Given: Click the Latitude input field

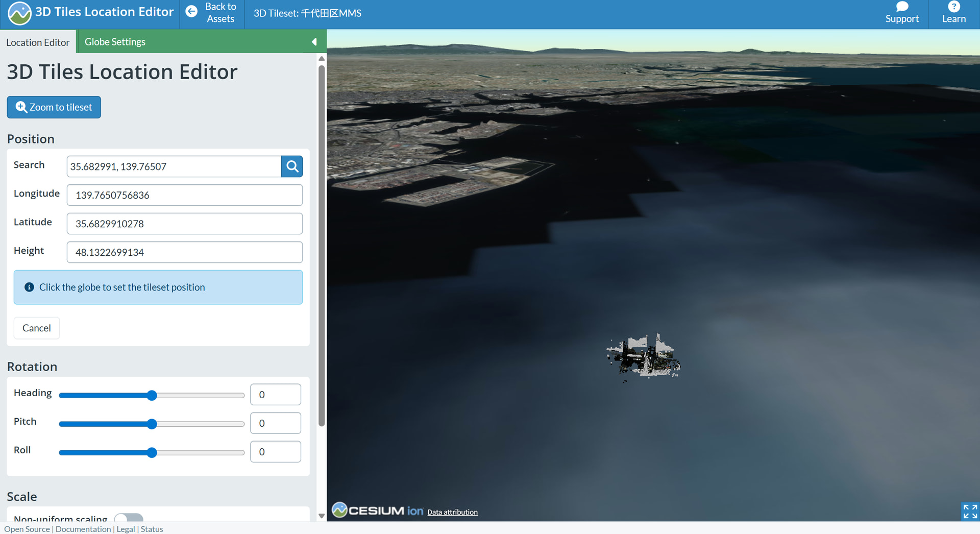Looking at the screenshot, I should (185, 224).
